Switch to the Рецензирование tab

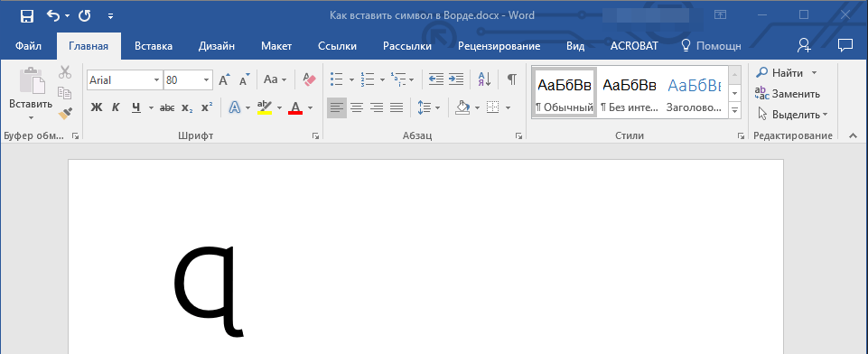point(499,46)
